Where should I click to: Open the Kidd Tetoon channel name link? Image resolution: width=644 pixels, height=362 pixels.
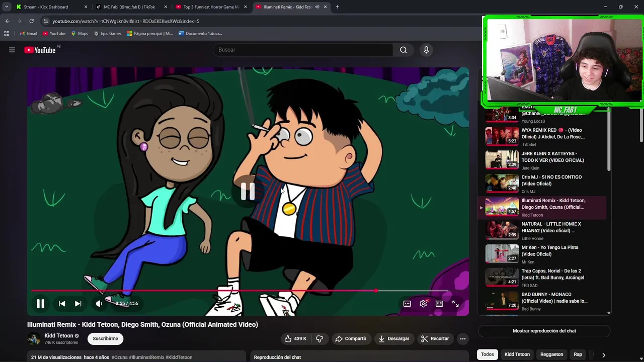59,336
